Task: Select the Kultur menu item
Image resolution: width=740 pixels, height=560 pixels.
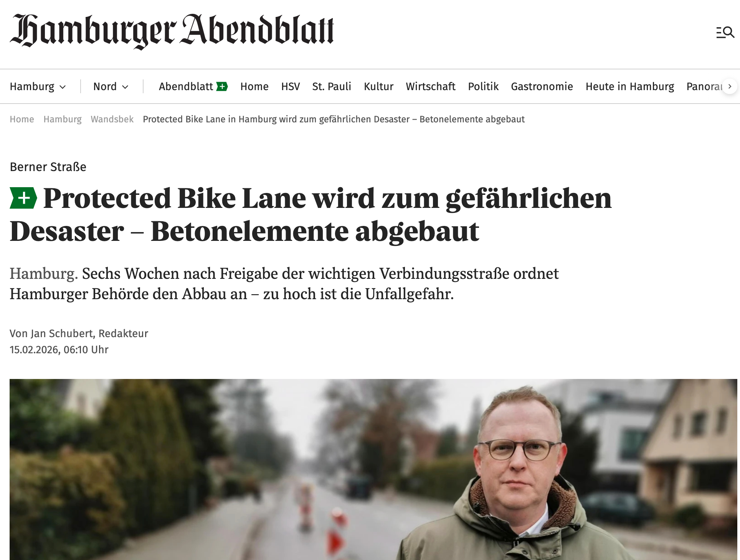Action: 379,87
